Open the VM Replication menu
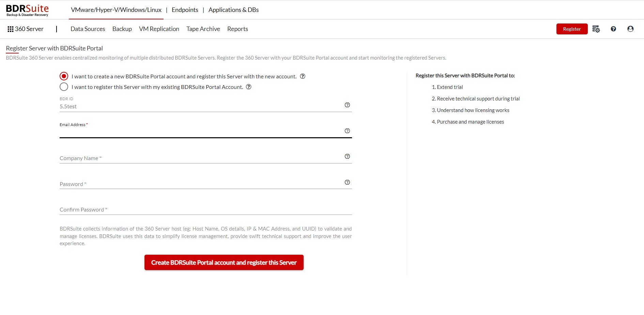 [159, 29]
